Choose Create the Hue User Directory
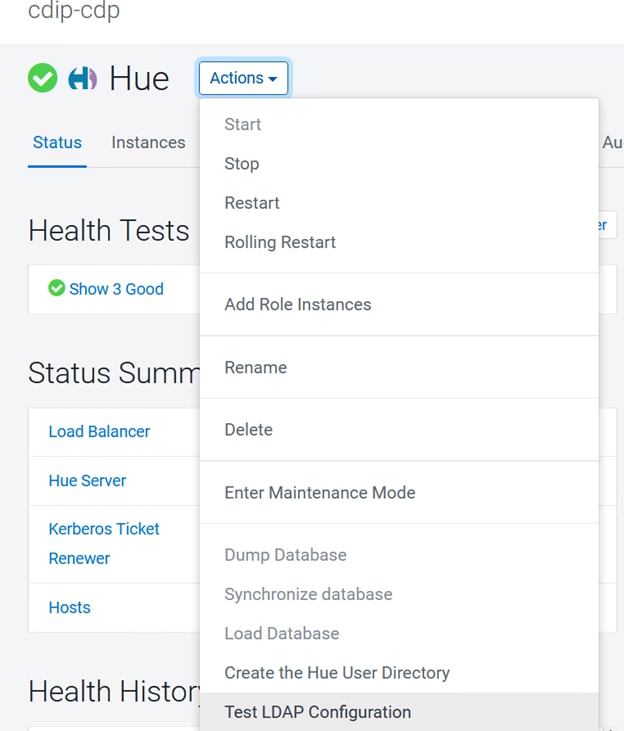The image size is (624, 731). coord(399,673)
